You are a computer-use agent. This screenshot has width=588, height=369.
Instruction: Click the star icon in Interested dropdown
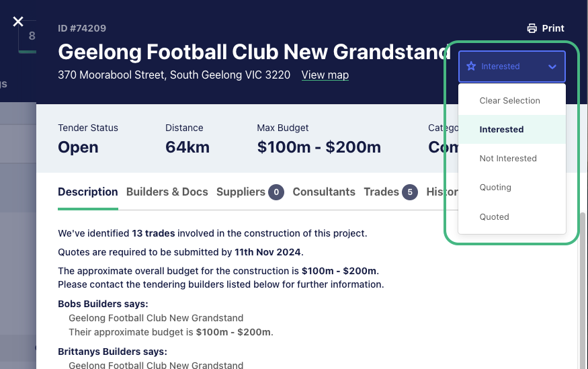[x=471, y=67]
